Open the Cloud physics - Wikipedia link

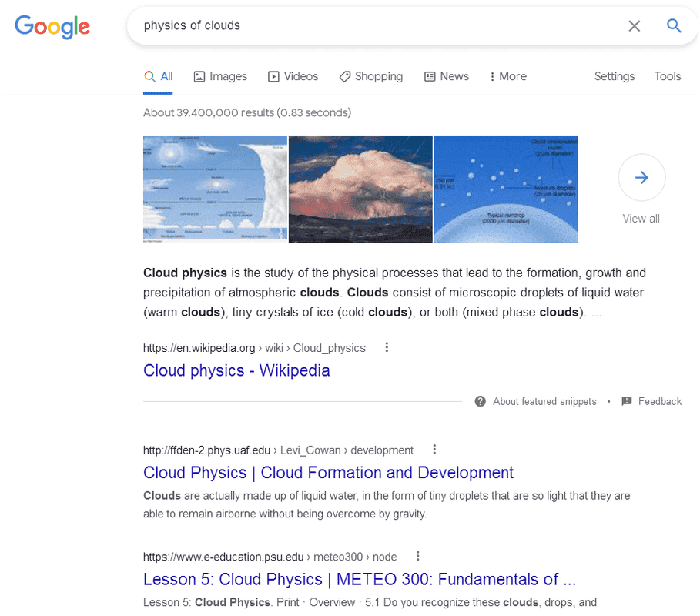[236, 370]
